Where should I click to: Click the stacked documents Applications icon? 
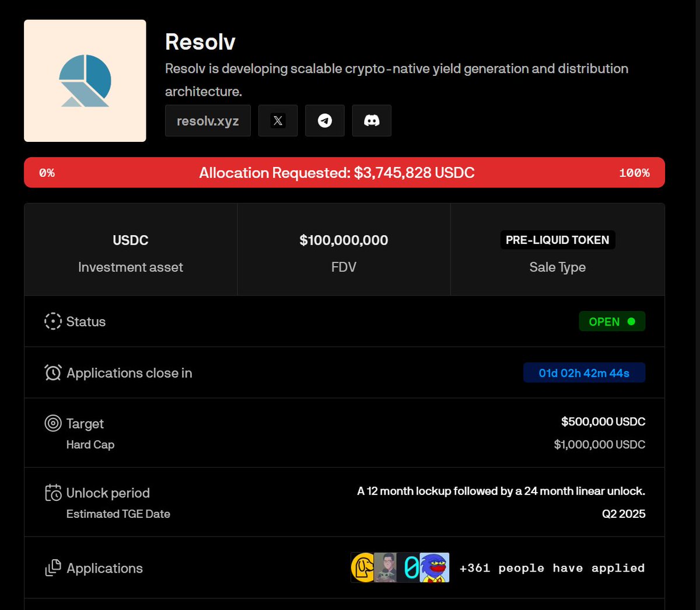click(53, 568)
